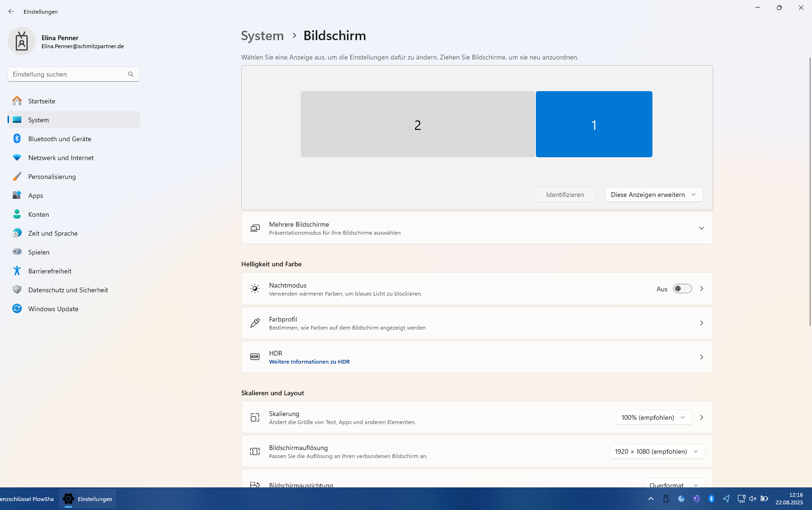
Task: Click the Einstellung suchen search field
Action: tap(68, 74)
